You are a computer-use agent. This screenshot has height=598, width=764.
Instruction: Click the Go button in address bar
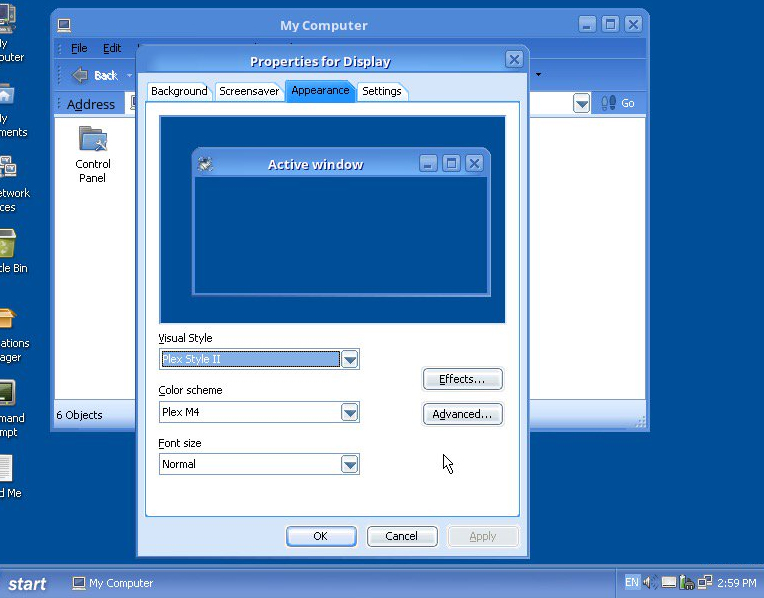tap(618, 103)
